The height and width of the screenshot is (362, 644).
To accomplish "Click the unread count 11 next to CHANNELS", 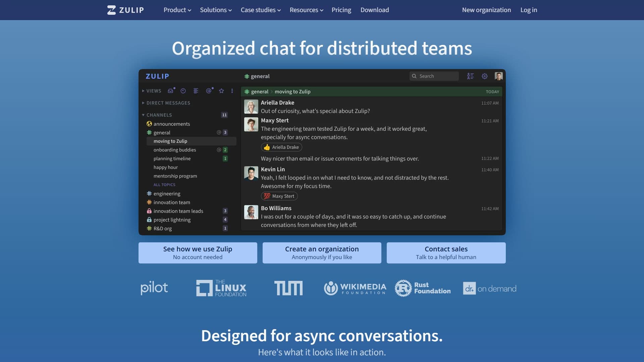I will tap(224, 115).
